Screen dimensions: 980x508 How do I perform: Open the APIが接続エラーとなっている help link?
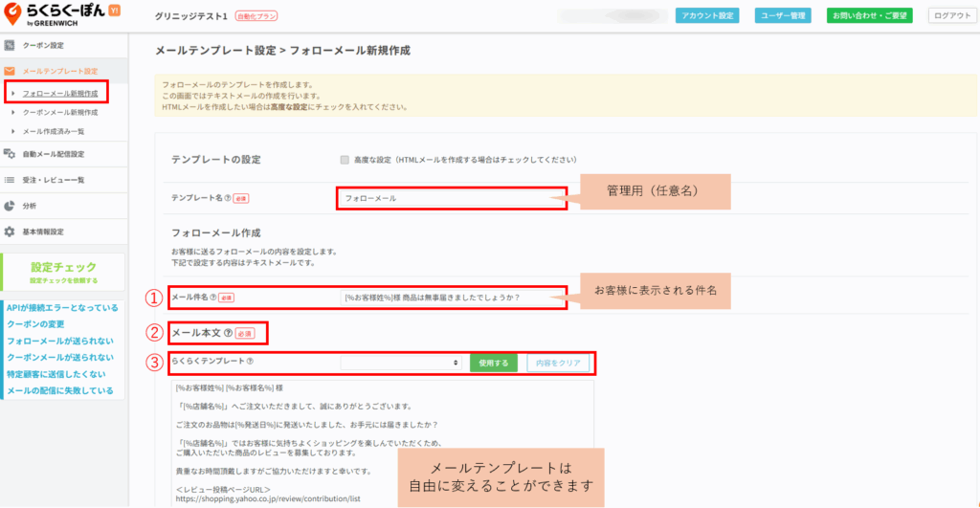point(62,308)
